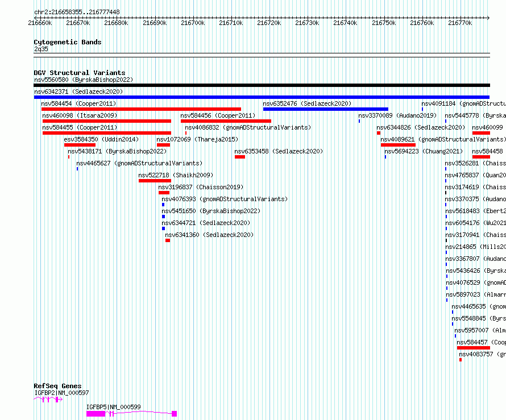Click nsv522718 (Shaikh2009) variant label
Image resolution: width=506 pixels, height=420 pixels.
[176, 175]
